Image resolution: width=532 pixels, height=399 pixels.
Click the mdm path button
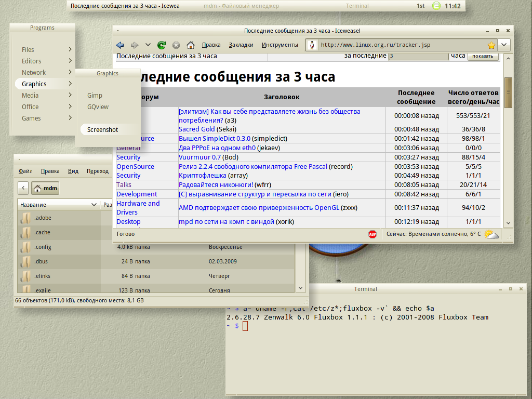click(45, 188)
